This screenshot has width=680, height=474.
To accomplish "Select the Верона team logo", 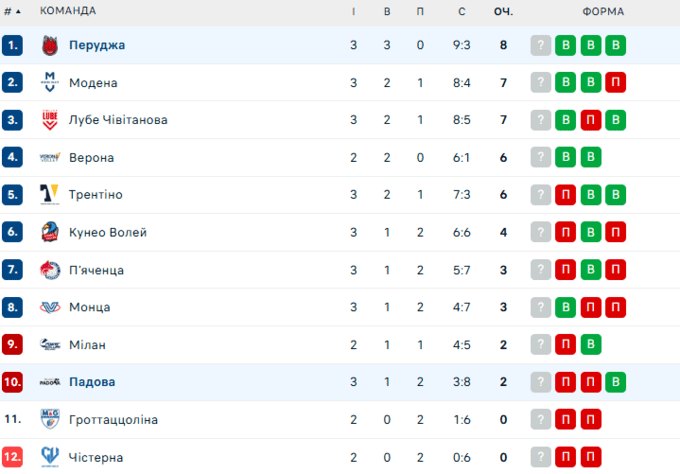I will (50, 158).
